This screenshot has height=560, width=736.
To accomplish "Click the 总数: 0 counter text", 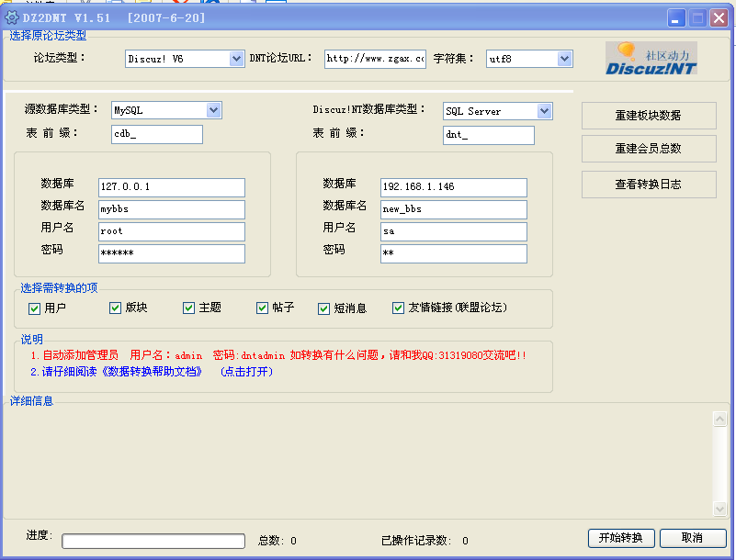I will (x=277, y=541).
